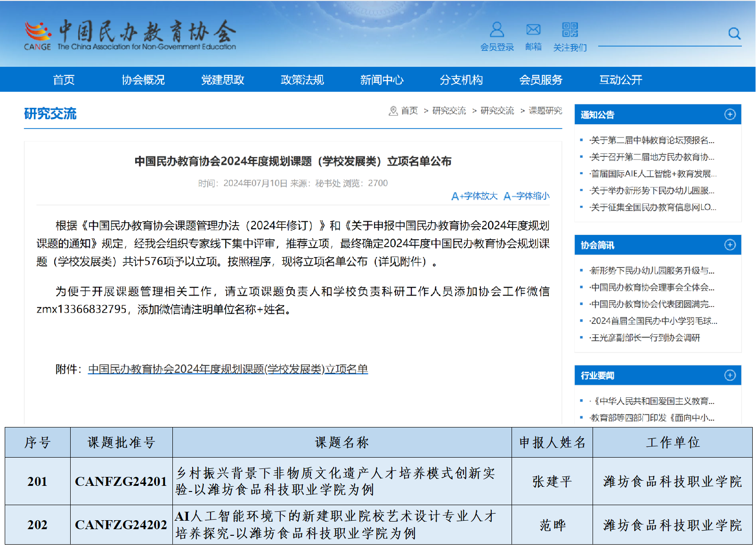Screen dimensions: 756x548
Task: Decrease font size with A-字体缩小
Action: [526, 196]
